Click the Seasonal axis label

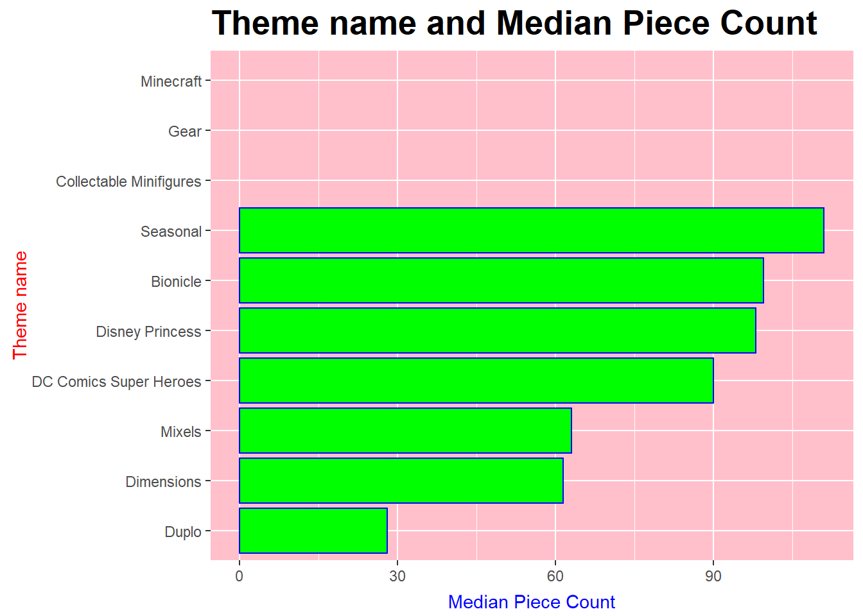pos(171,232)
